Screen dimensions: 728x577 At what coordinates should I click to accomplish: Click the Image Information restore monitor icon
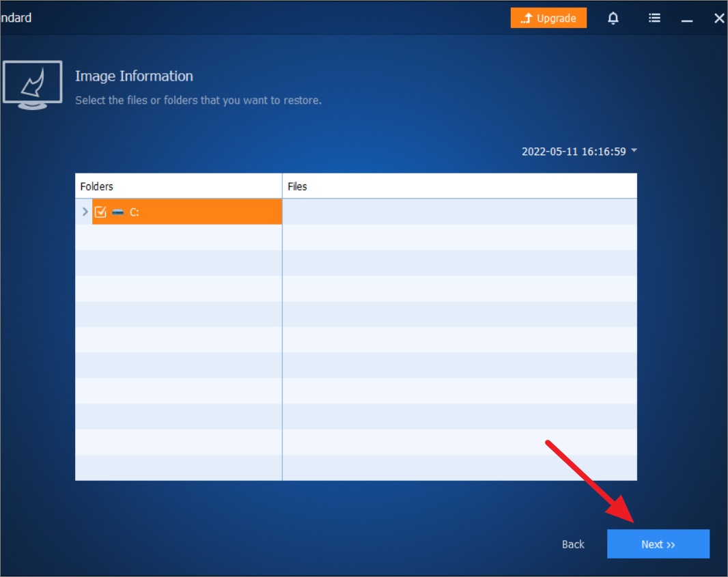pos(32,83)
